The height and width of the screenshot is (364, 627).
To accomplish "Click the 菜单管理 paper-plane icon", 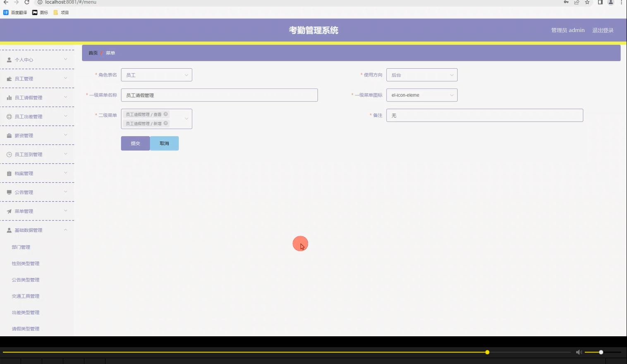I will click(x=9, y=211).
